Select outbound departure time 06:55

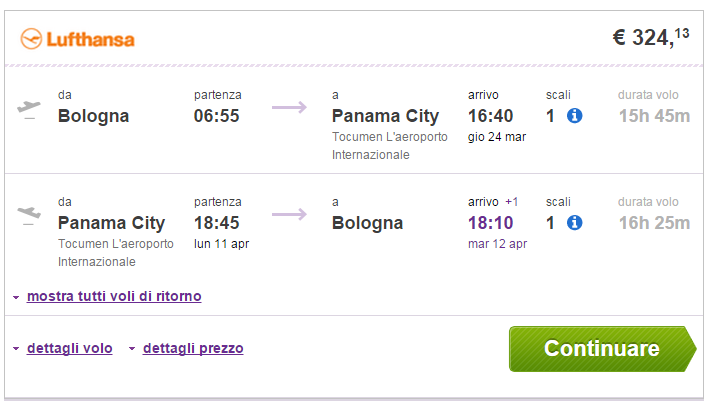coord(216,116)
